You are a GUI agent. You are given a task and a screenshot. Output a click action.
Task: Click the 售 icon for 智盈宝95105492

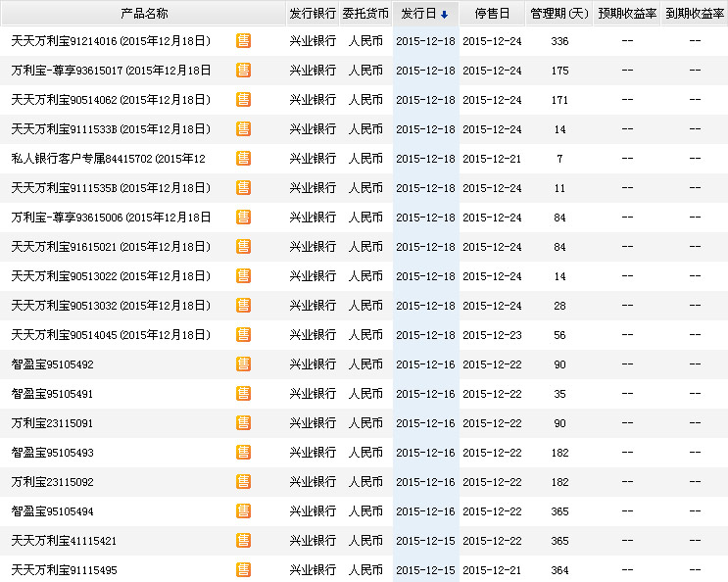[243, 364]
